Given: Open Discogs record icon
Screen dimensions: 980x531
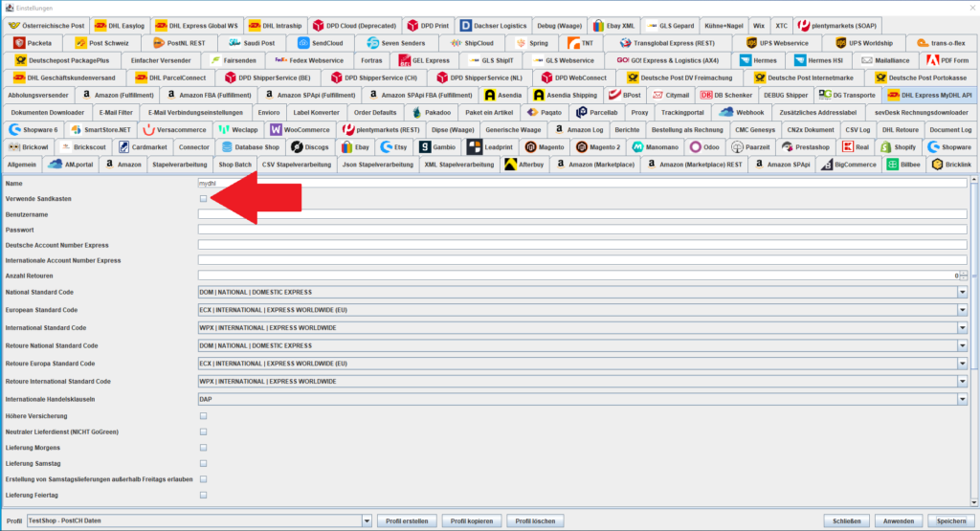Looking at the screenshot, I should (297, 146).
